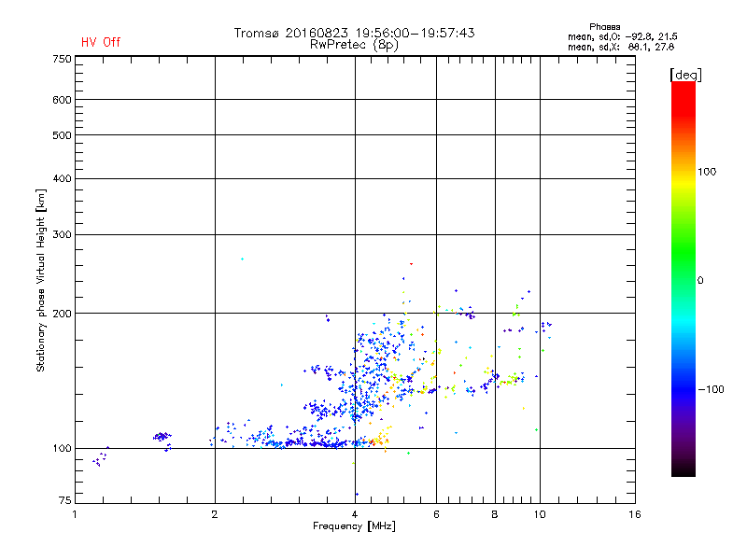Click colorbar tick label '-100'
747x560 pixels.
click(711, 389)
